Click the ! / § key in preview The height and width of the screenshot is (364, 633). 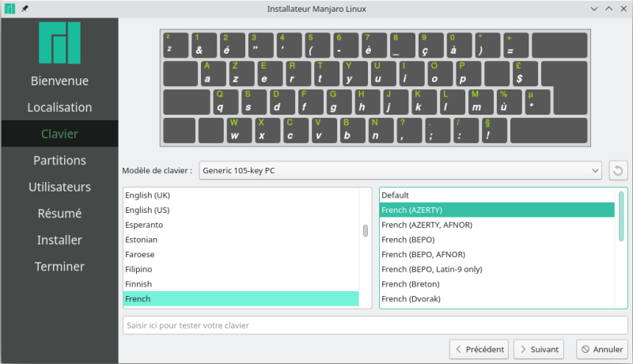[x=495, y=131]
